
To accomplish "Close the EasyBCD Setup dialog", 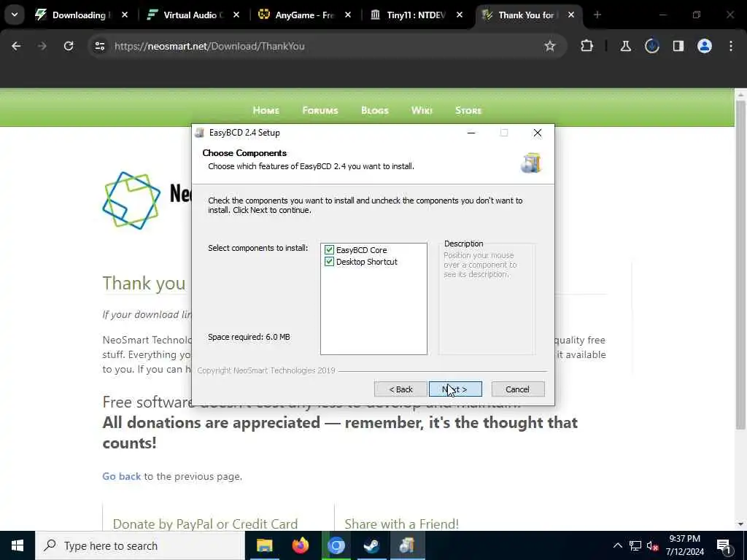I will click(538, 133).
